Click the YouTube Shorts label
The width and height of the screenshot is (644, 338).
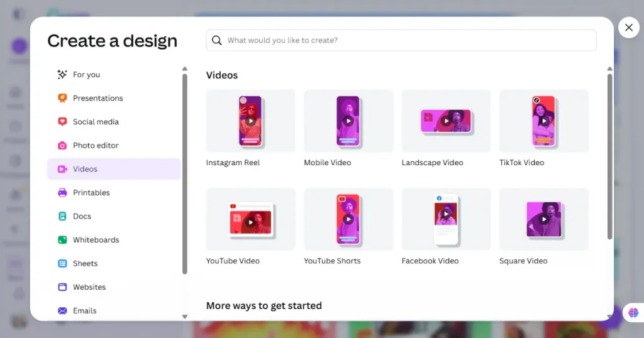pos(332,261)
